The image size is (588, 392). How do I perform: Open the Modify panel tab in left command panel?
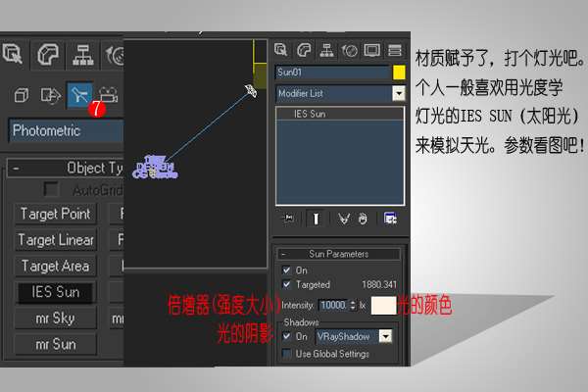point(48,55)
